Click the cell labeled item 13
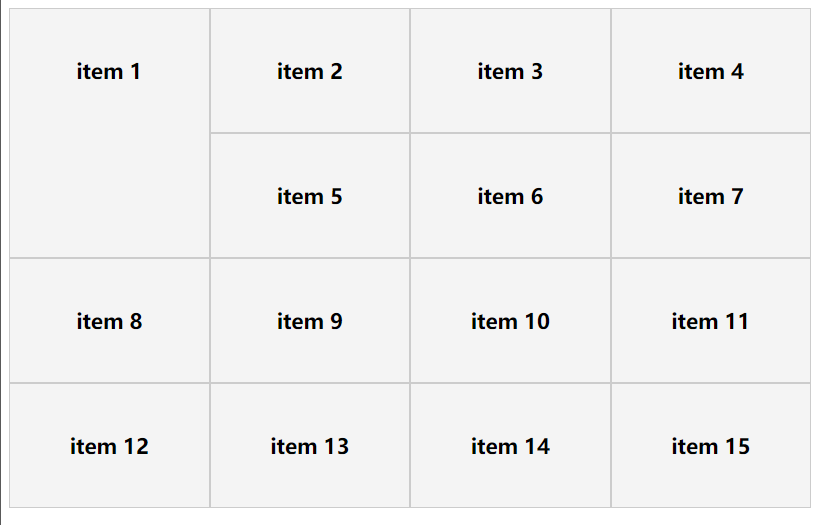Image resolution: width=815 pixels, height=525 pixels. (x=309, y=446)
